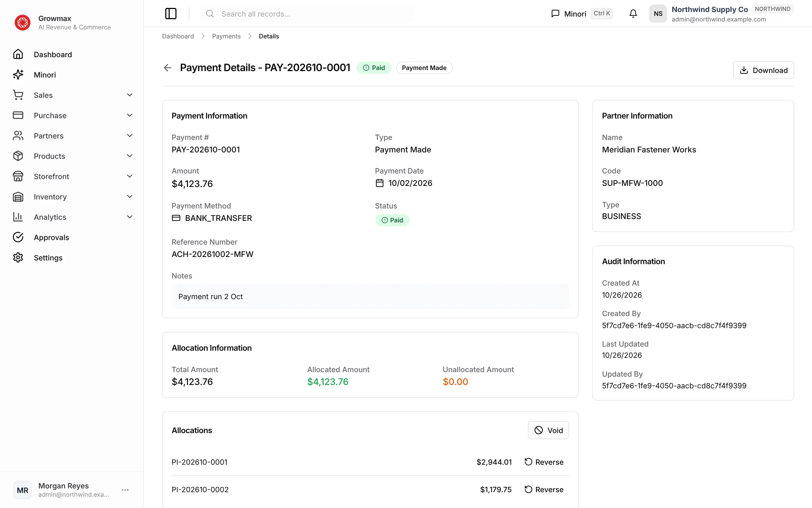This screenshot has height=508, width=812.
Task: Expand the Purchase menu chevron
Action: (x=130, y=116)
